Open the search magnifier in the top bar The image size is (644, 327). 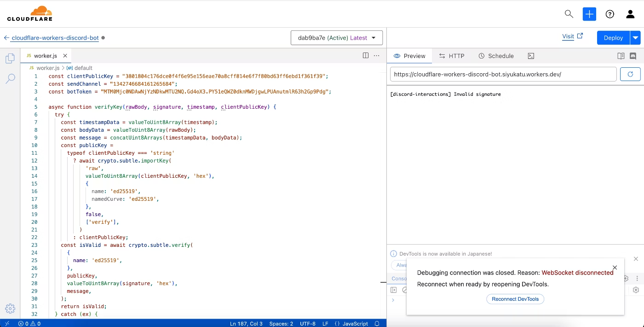pos(569,14)
